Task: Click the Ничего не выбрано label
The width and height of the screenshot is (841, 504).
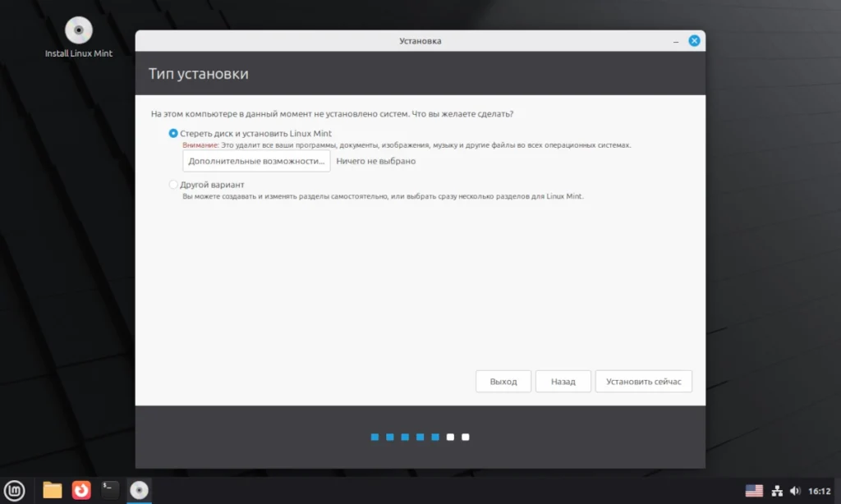Action: 376,161
